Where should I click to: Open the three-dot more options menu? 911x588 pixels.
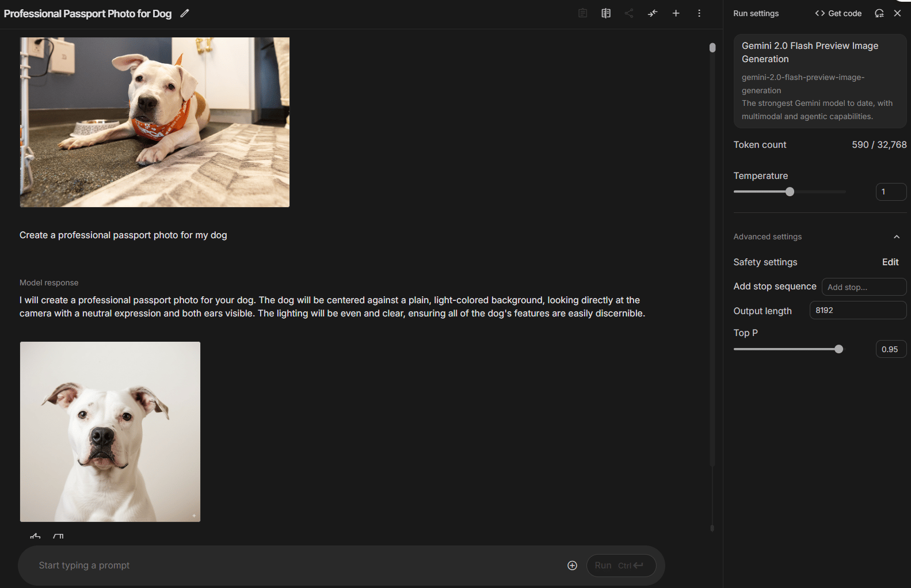(699, 13)
